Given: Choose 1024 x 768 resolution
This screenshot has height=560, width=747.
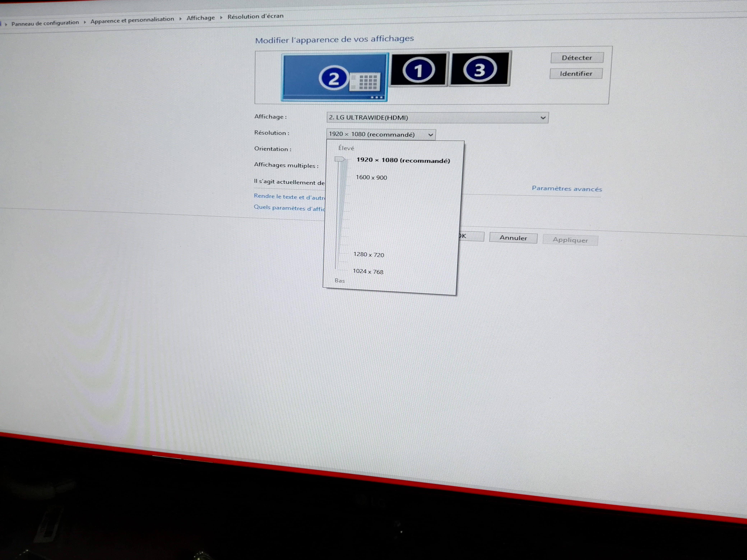Looking at the screenshot, I should (x=368, y=271).
